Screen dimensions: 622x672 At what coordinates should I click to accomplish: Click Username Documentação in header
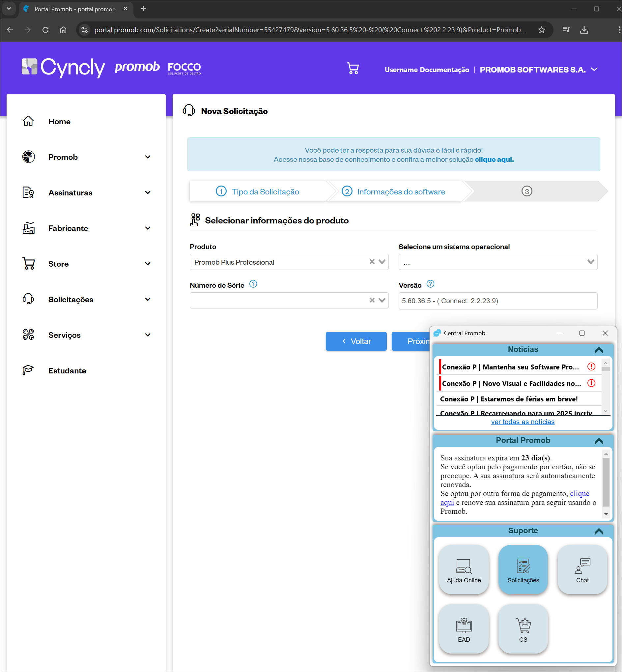427,70
